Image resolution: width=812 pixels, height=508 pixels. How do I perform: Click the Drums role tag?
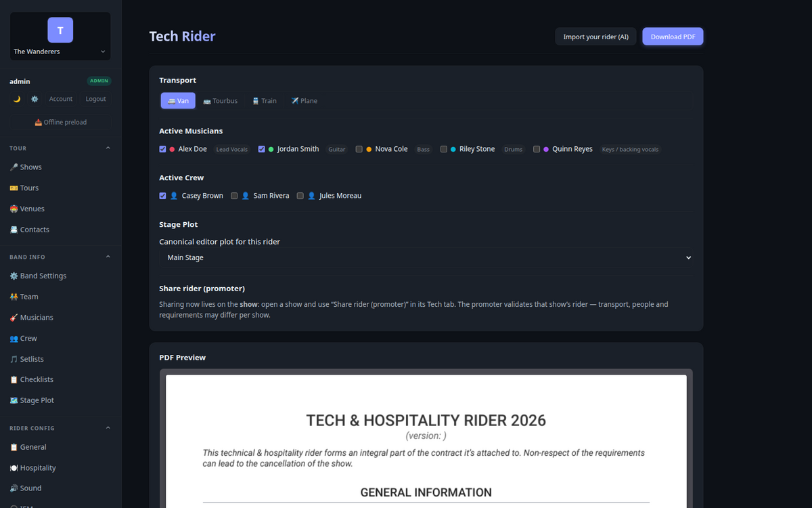pyautogui.click(x=514, y=149)
